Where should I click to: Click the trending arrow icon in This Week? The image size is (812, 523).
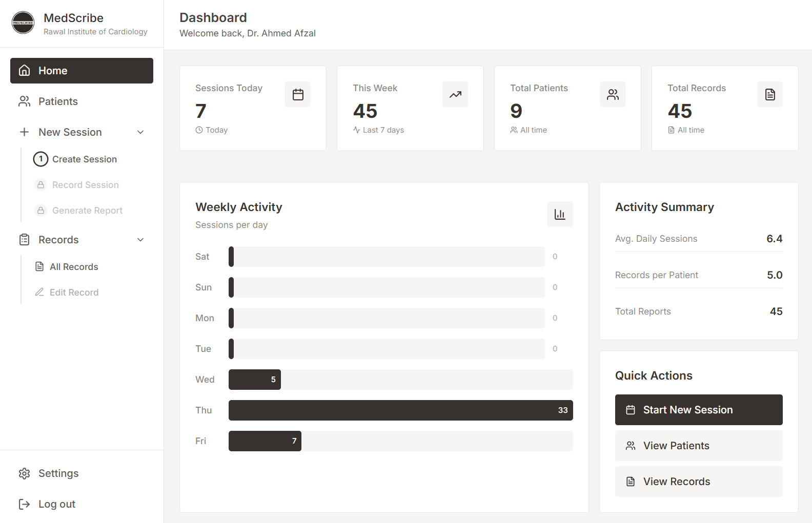(455, 94)
